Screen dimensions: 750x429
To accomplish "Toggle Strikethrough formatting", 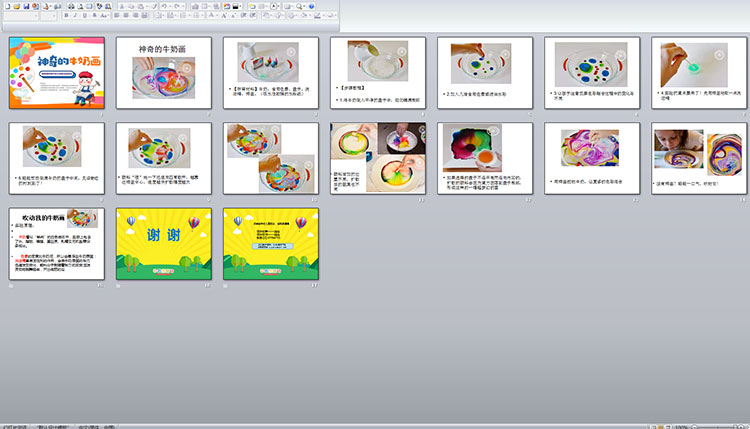I will tap(94, 16).
